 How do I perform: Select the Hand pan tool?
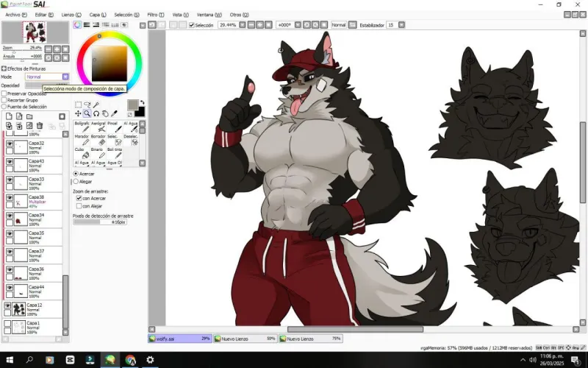tap(105, 113)
